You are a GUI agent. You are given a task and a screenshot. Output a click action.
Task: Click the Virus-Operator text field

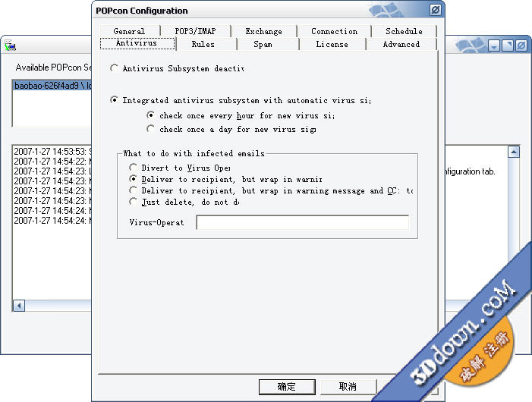click(303, 222)
